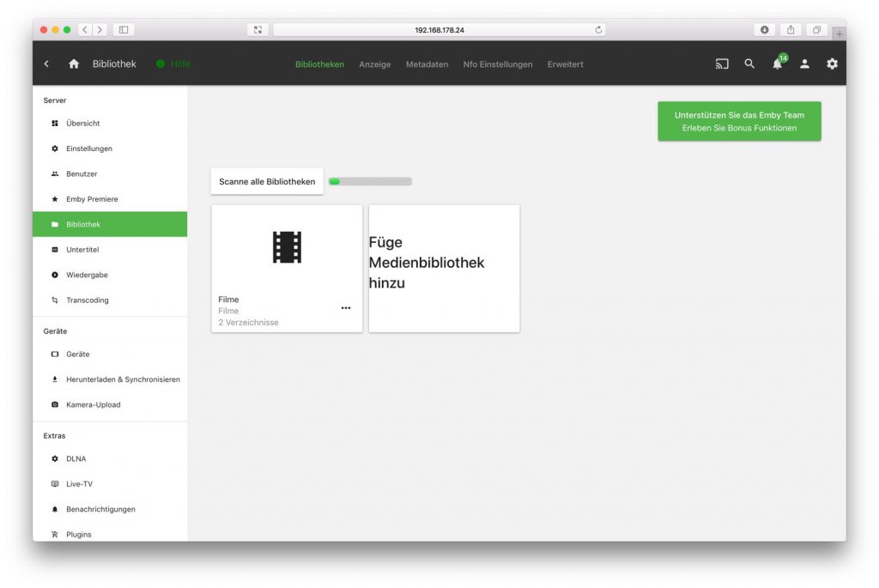This screenshot has height=588, width=879.
Task: Click the DLNA gear icon
Action: click(x=55, y=458)
